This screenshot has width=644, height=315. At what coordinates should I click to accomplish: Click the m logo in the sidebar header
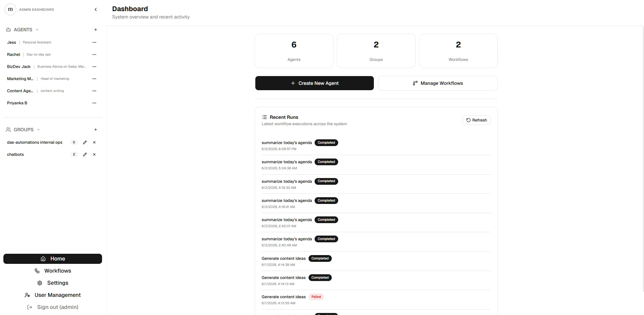10,9
